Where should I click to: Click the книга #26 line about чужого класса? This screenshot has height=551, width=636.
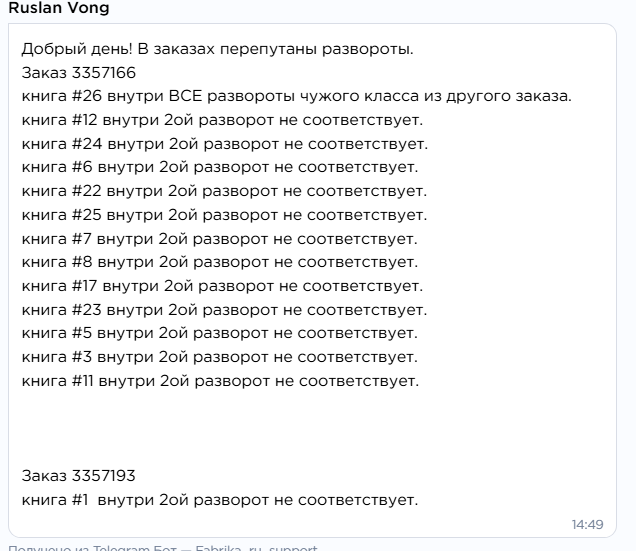pyautogui.click(x=297, y=96)
